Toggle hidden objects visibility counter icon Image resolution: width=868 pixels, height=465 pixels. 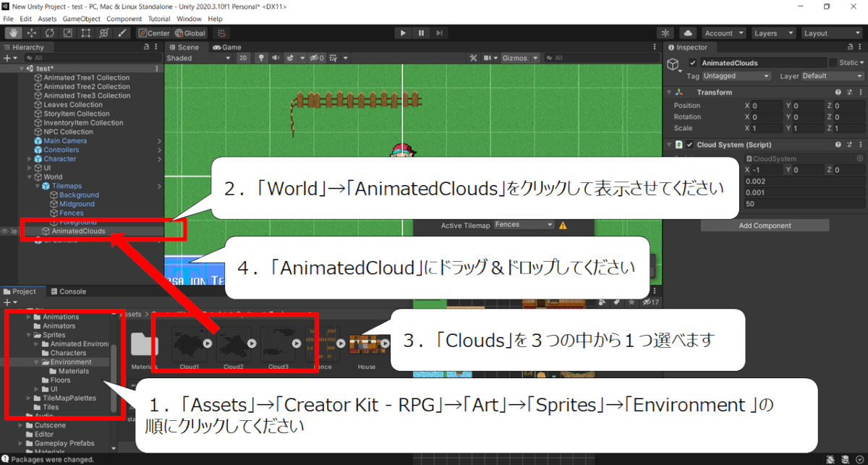pyautogui.click(x=316, y=58)
